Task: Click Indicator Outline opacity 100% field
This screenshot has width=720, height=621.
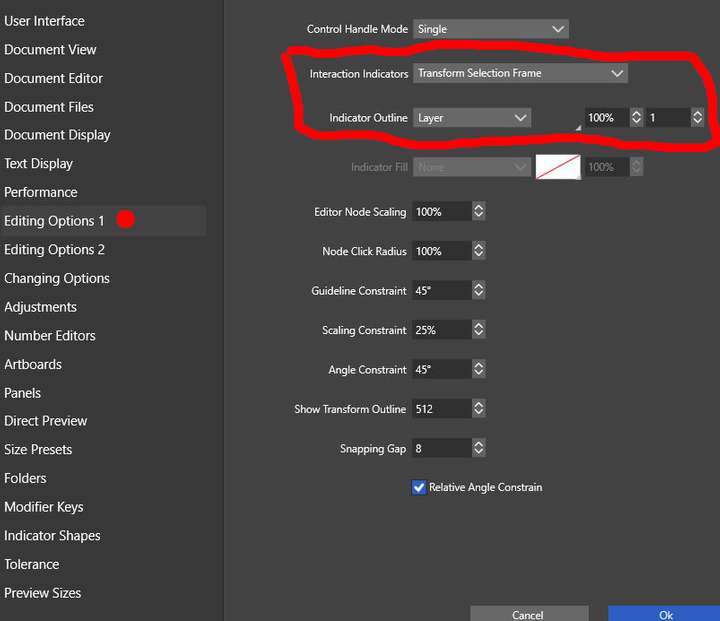Action: coord(606,118)
